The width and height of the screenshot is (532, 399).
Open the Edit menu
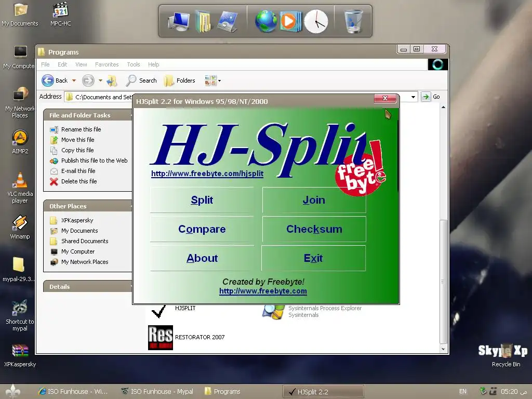point(62,64)
